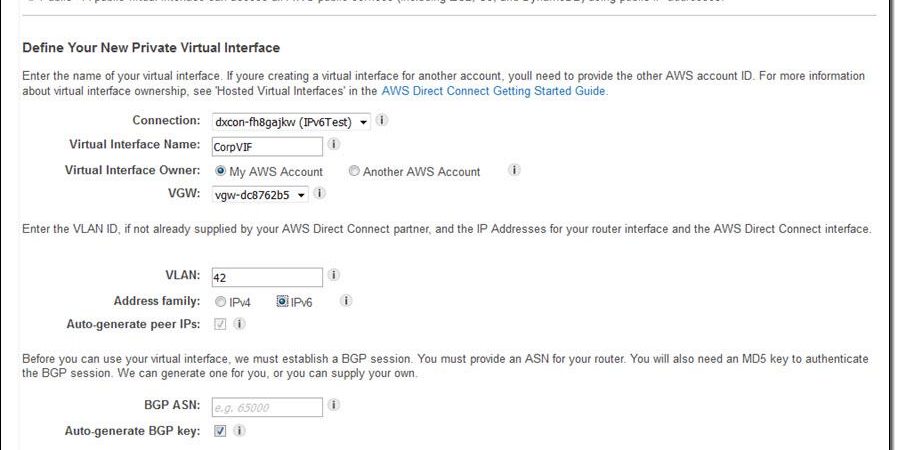Click the 'Auto-generate peer IPs:' label

pos(134,324)
